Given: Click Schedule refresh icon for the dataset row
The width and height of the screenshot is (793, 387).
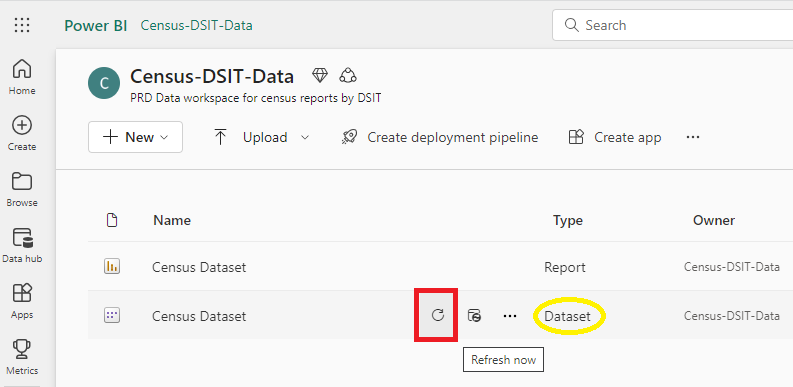Looking at the screenshot, I should pos(474,316).
